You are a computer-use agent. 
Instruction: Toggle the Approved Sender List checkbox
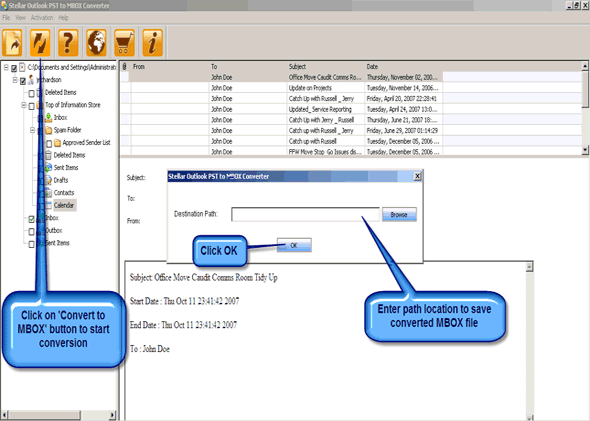click(x=49, y=144)
